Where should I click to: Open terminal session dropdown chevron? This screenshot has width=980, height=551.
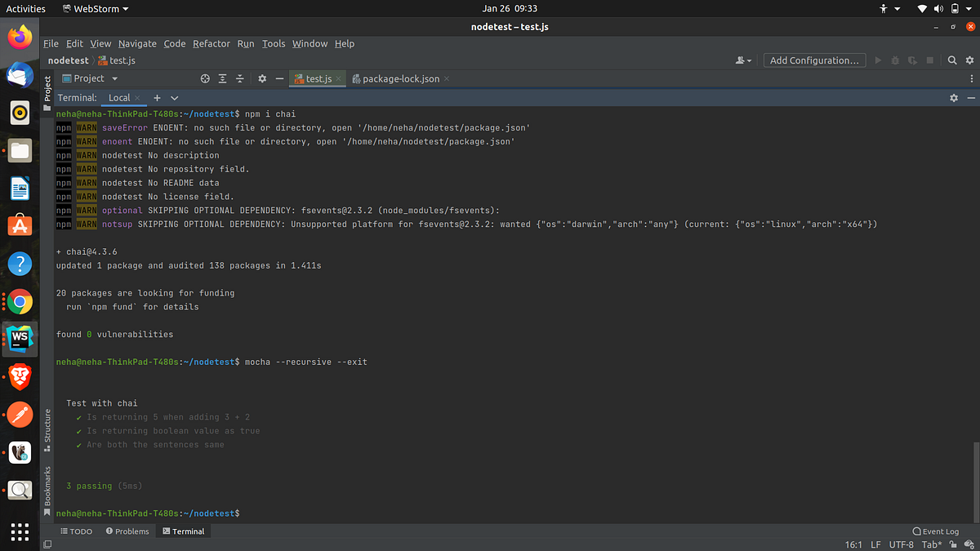tap(174, 98)
